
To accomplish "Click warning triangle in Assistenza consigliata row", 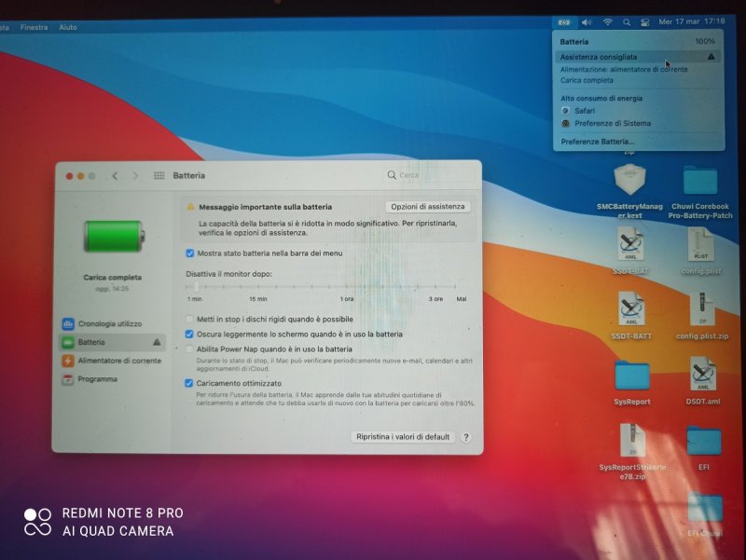I will coord(711,57).
